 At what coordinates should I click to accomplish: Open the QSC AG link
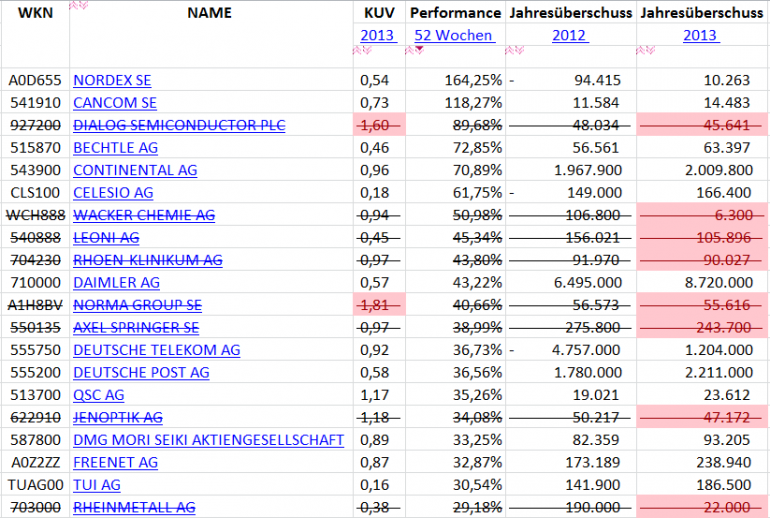[99, 395]
